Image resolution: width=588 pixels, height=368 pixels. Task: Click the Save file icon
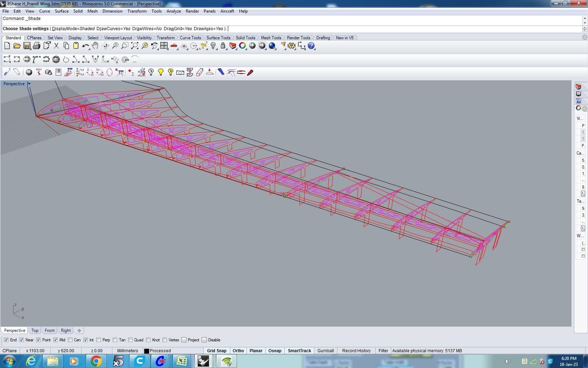coord(27,46)
